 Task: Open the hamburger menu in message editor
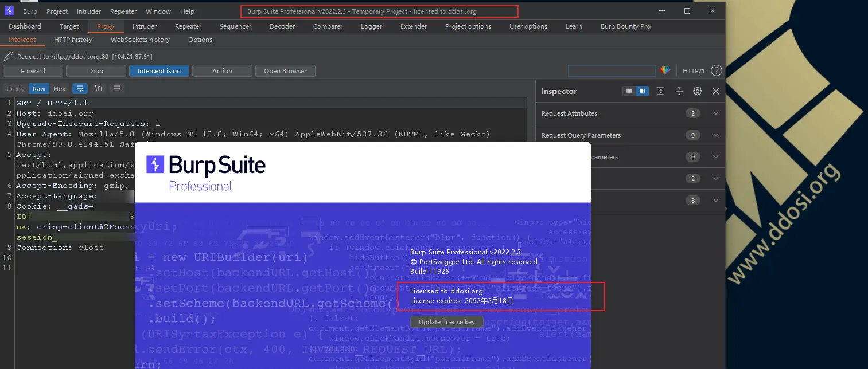117,89
